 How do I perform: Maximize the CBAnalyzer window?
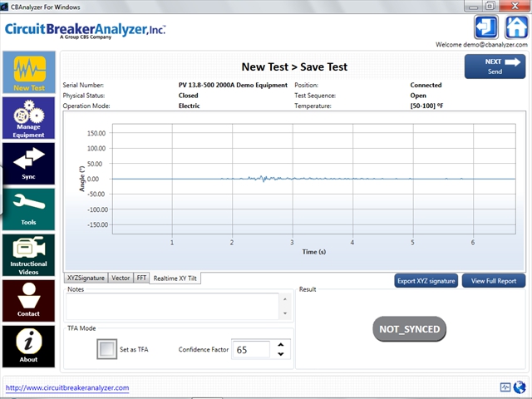coord(490,6)
